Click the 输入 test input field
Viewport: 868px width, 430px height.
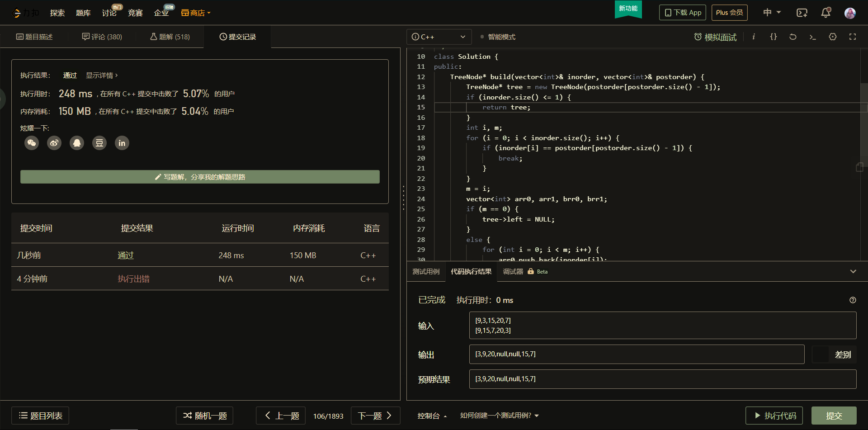tap(663, 325)
